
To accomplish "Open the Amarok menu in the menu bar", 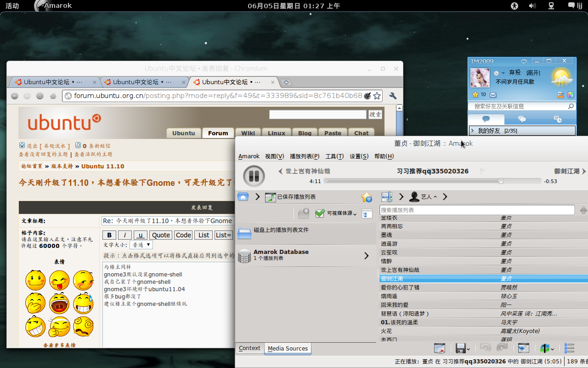I will 249,156.
